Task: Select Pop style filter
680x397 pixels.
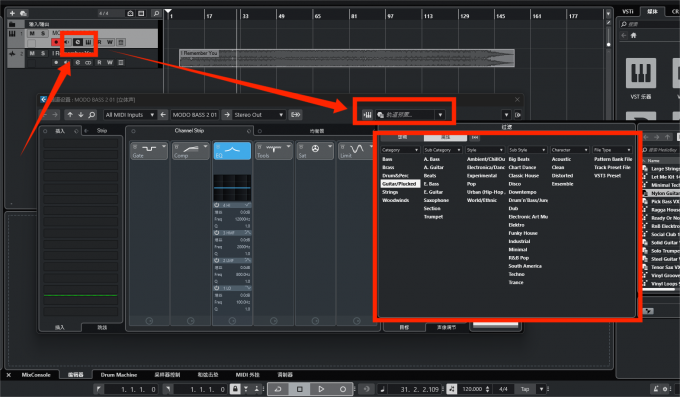Action: click(x=471, y=184)
